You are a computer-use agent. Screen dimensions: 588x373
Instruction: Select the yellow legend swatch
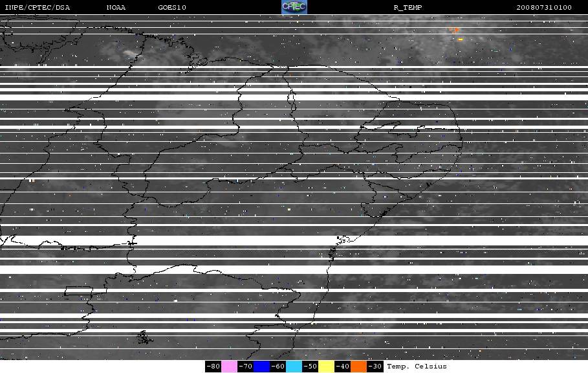coord(326,367)
